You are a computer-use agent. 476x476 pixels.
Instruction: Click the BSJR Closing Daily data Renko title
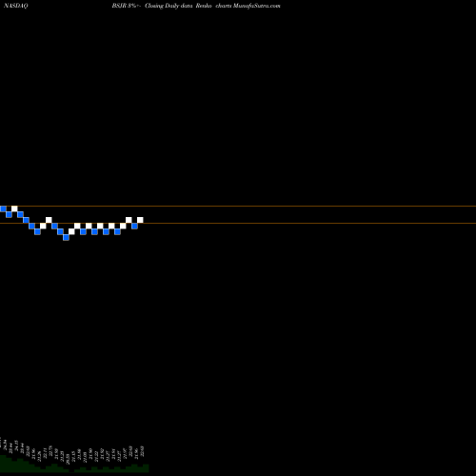[196, 6]
